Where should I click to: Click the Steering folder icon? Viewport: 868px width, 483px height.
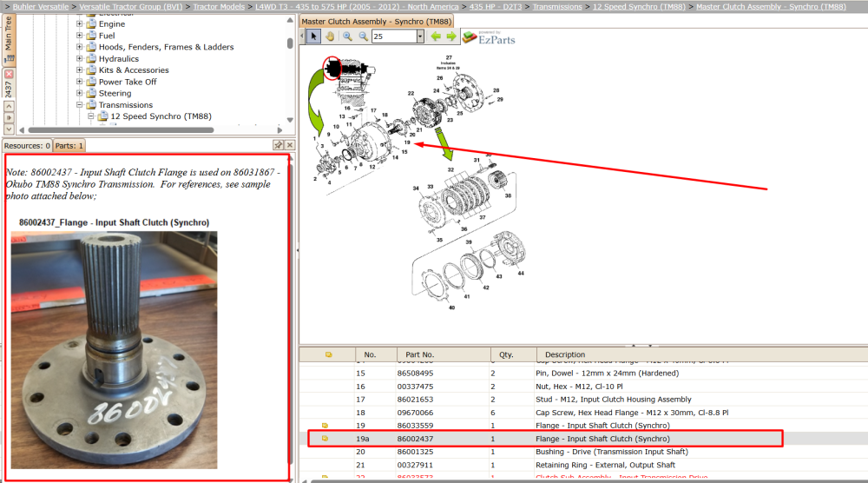(x=91, y=93)
